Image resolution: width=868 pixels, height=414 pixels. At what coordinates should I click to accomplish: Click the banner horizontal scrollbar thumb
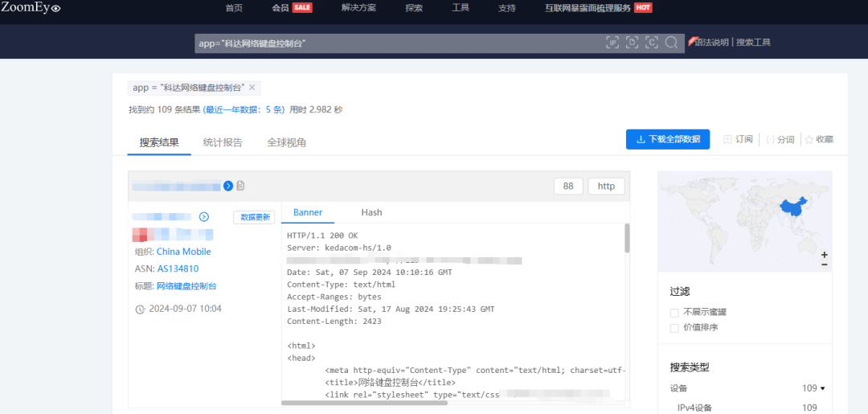364,403
